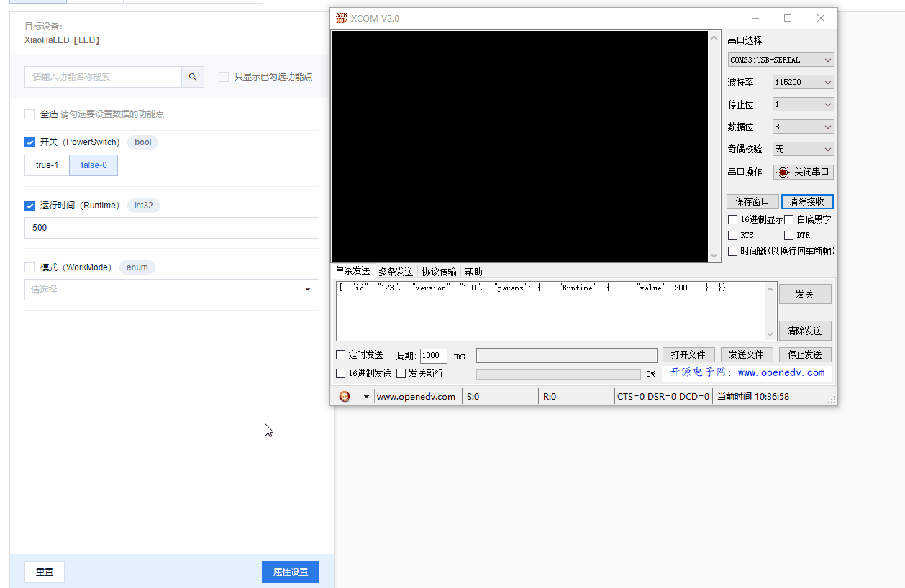Open the status bar dropdown arrow menu

[366, 396]
